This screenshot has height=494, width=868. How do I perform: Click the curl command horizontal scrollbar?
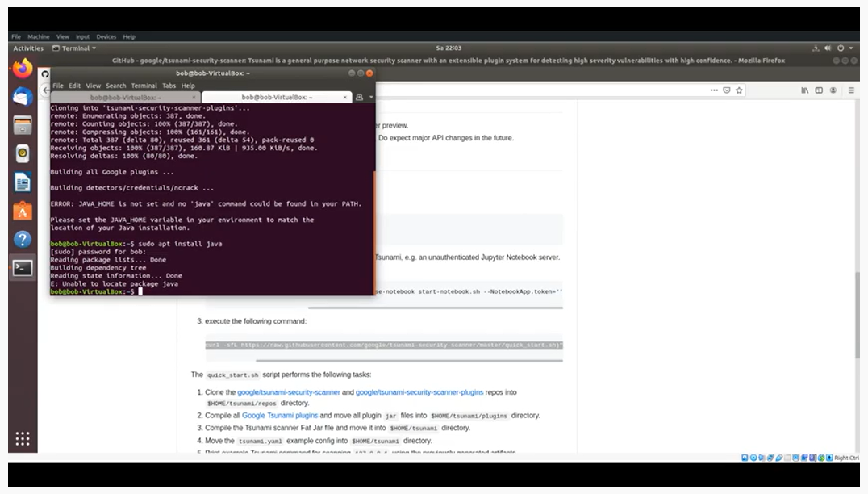[408, 360]
